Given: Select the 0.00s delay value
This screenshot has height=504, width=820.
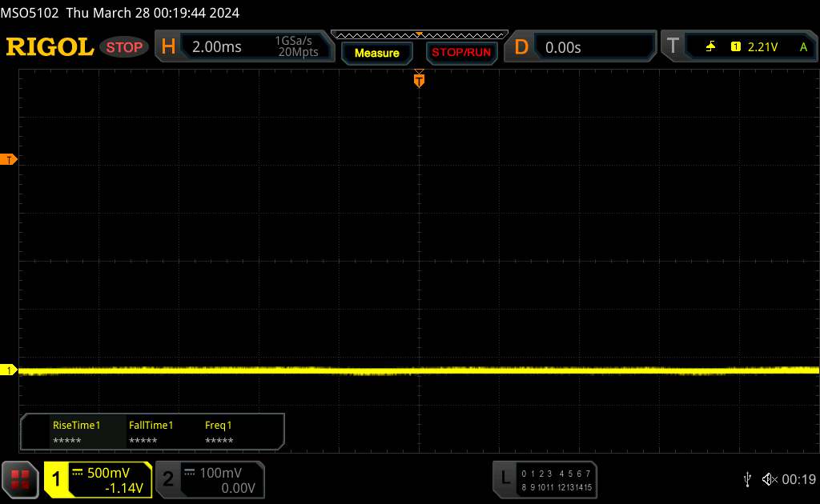Looking at the screenshot, I should click(x=563, y=47).
